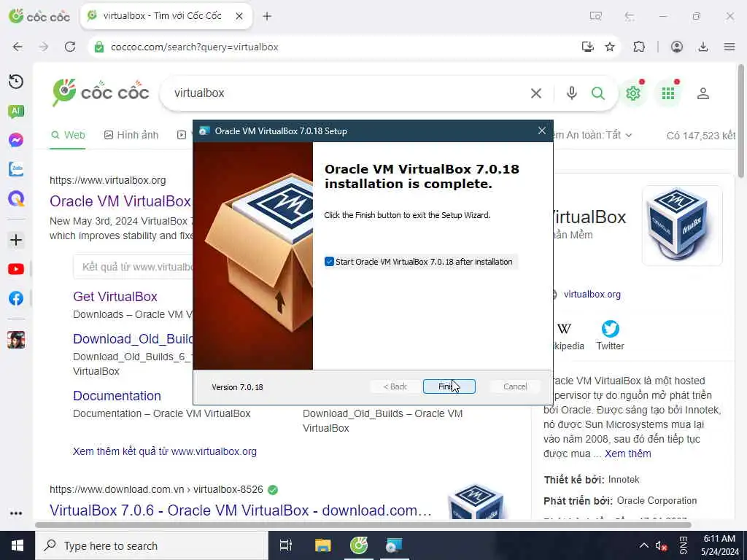This screenshot has width=747, height=560.
Task: Open AI chat in sidebar
Action: [16, 112]
